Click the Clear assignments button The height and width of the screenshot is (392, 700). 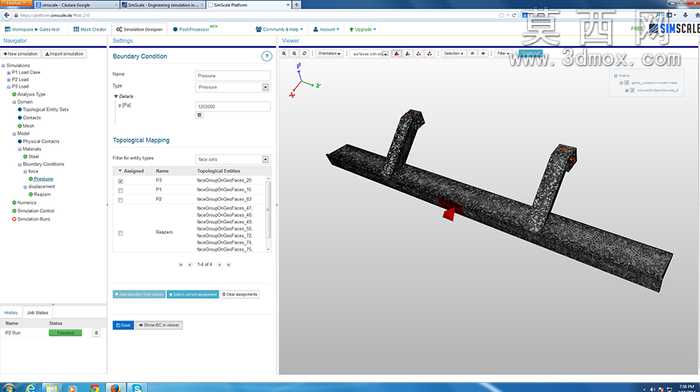click(240, 295)
